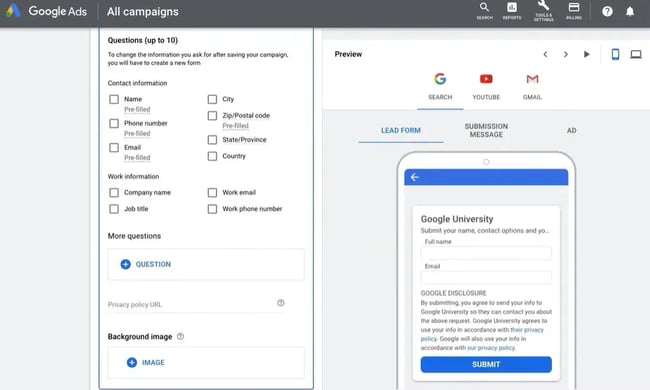Click the Email field in preview
650x390 pixels.
click(486, 277)
